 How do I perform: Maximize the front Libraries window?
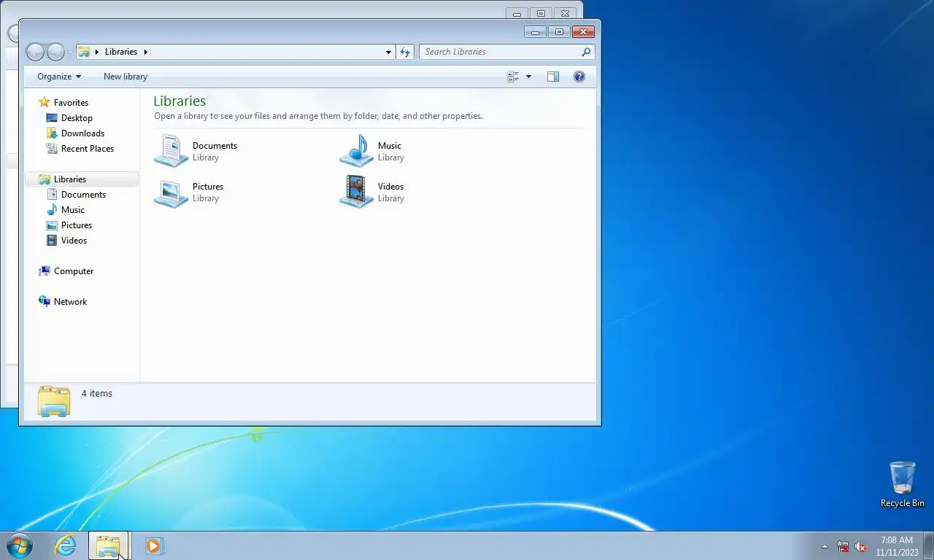coord(559,31)
